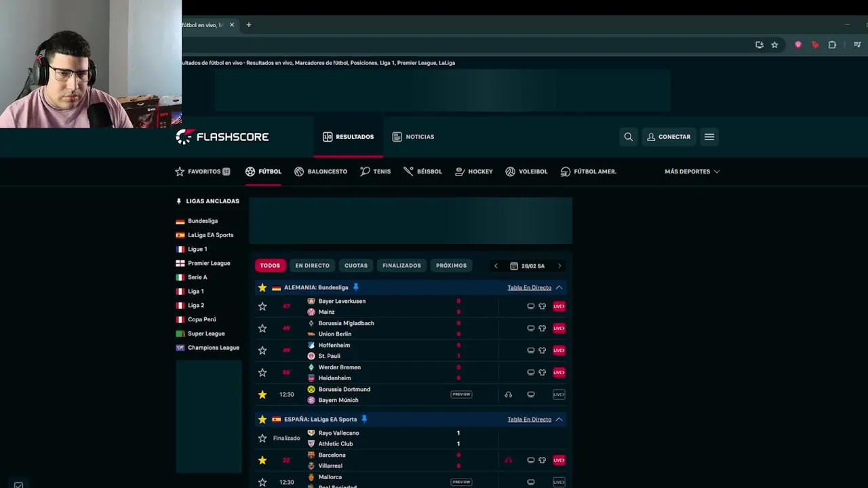Favorite the Borussia M'gladbach vs Union Berlin star

pyautogui.click(x=262, y=328)
